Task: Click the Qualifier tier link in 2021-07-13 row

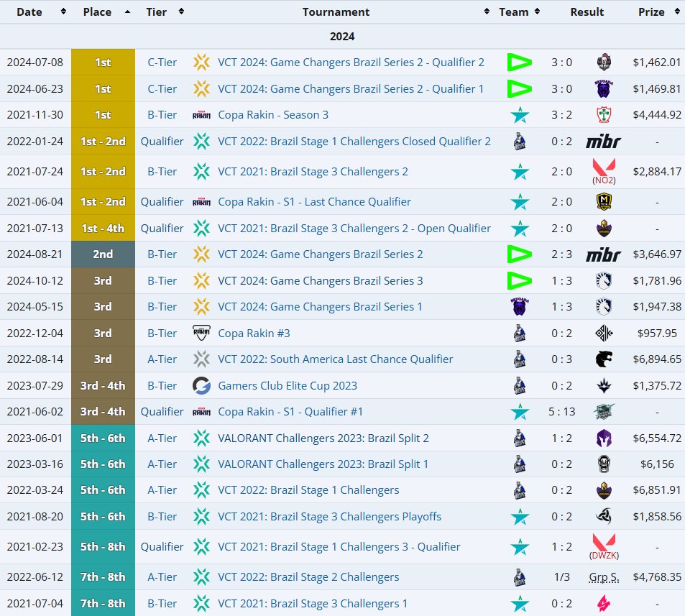Action: 162,229
